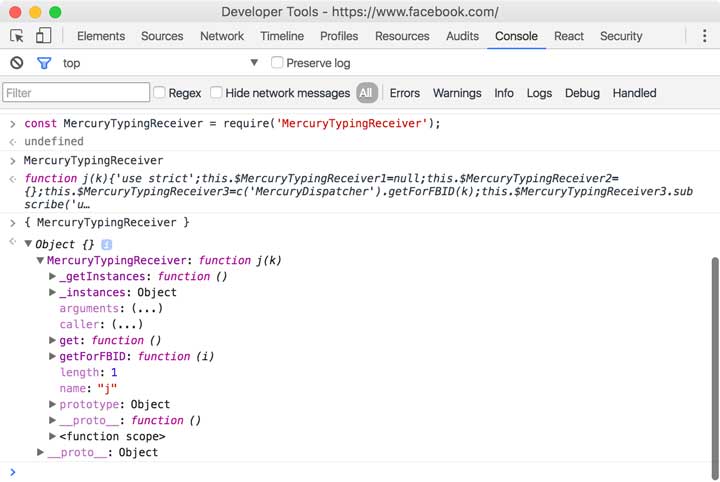Viewport: 720px width, 482px height.
Task: Show only Errors level messages
Action: click(x=405, y=93)
